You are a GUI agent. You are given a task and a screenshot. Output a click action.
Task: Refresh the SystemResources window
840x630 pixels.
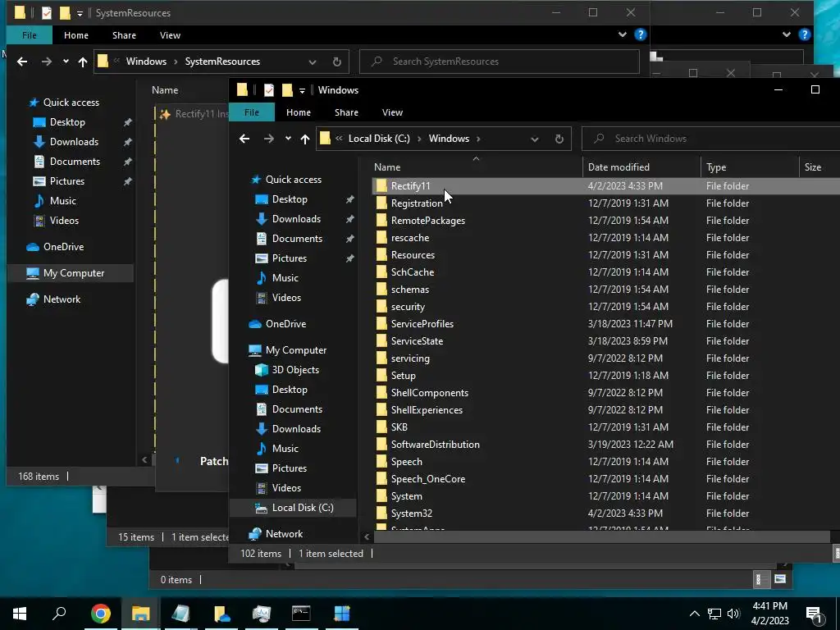coord(336,62)
